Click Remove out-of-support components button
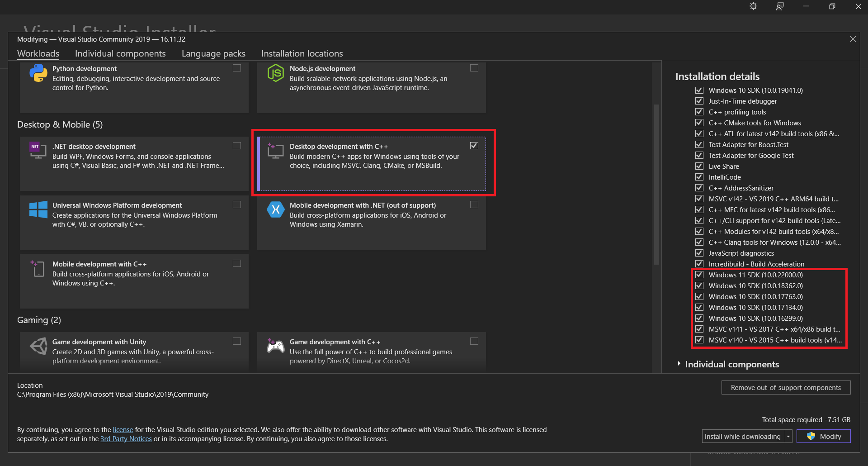The image size is (868, 466). (x=786, y=387)
